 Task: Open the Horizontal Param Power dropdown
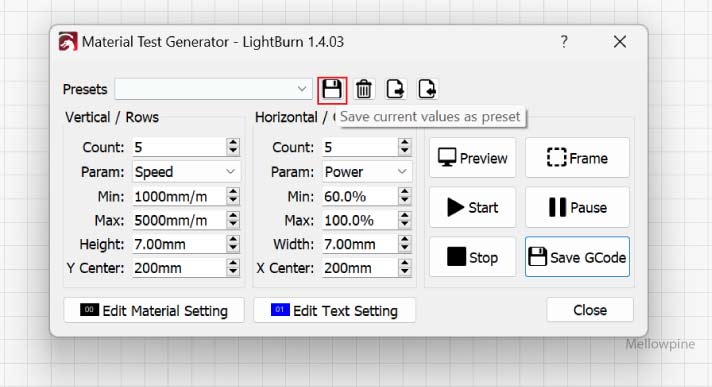click(x=367, y=172)
